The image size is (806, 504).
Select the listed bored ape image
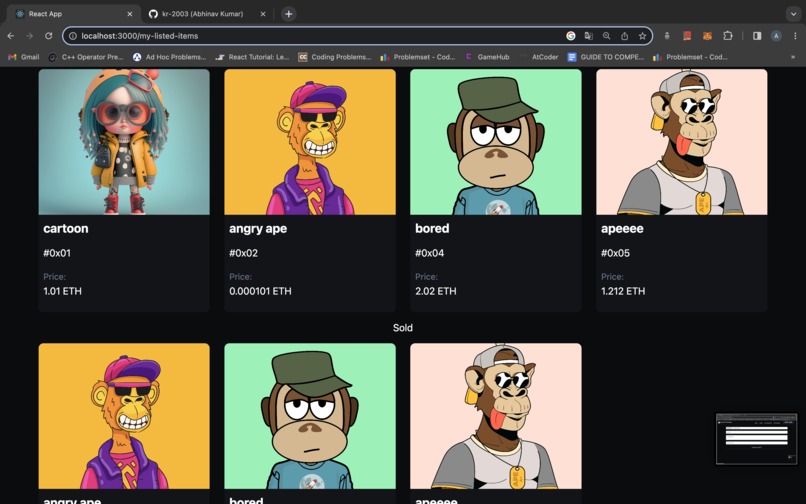(496, 142)
